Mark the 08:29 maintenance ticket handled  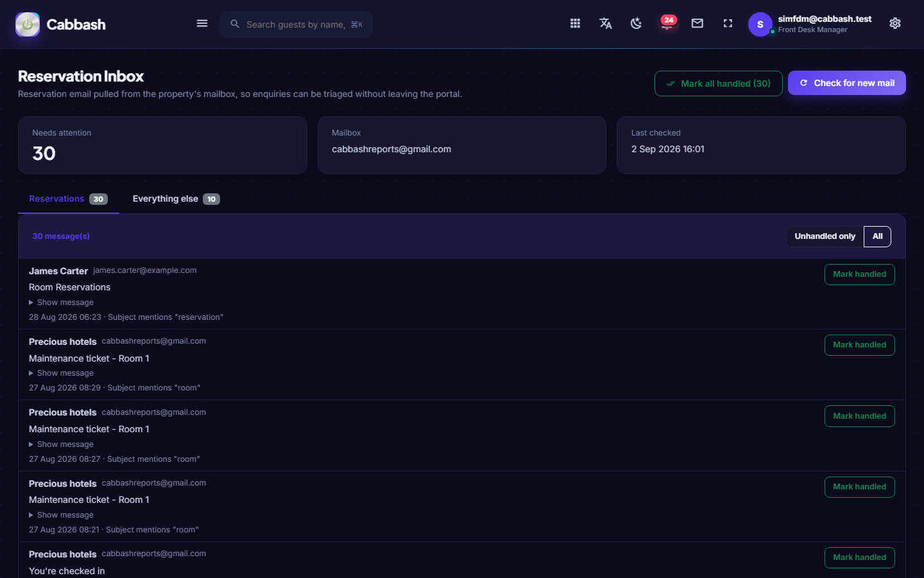[x=859, y=345]
